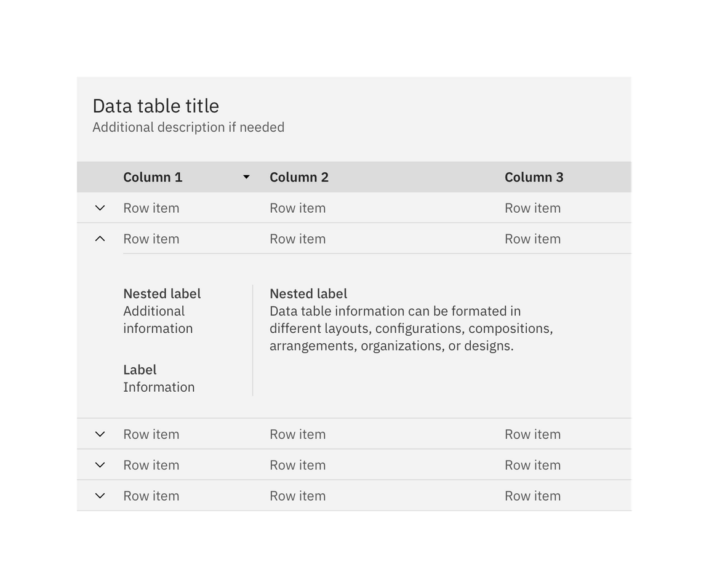Click the nested paragraph about table formatting
Screen dimensions: 709x588
(x=411, y=328)
